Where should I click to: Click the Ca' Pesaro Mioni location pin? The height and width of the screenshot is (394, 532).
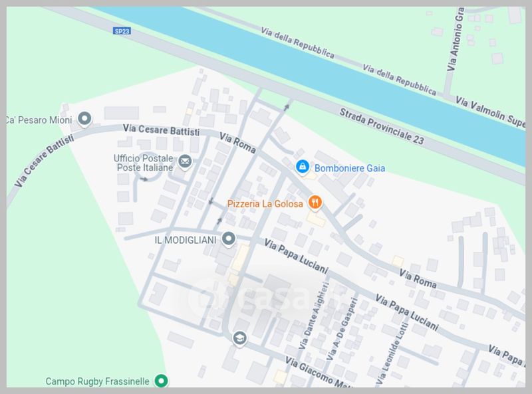click(x=84, y=119)
